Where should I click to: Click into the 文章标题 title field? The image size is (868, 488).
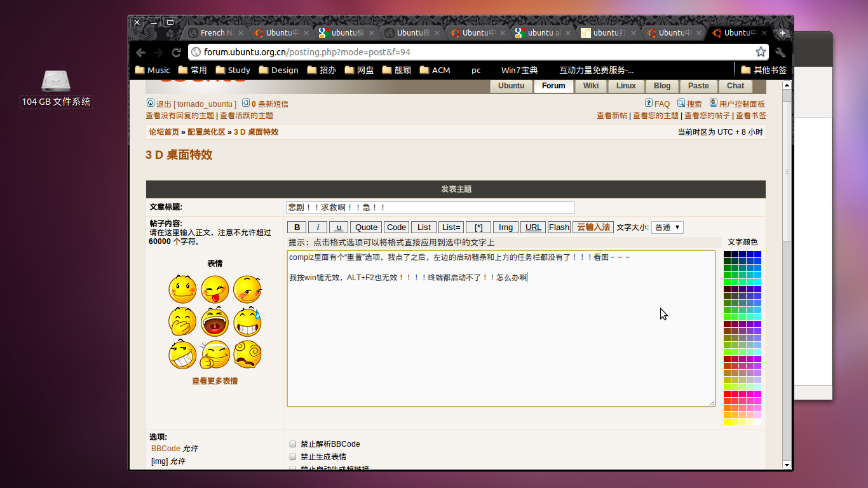(430, 207)
